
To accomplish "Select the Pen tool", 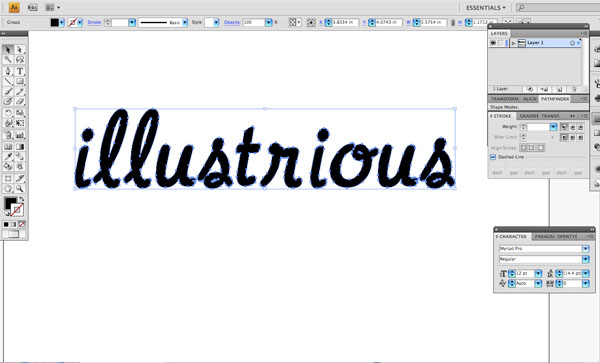I will (8, 71).
